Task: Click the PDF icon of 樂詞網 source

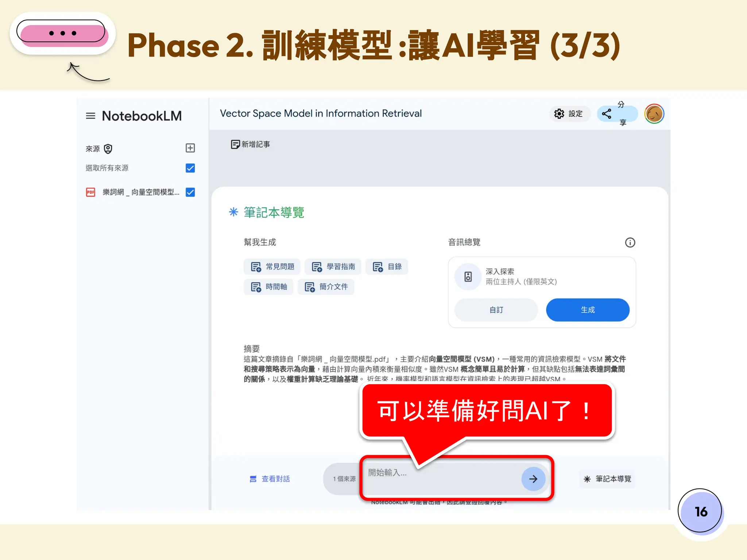Action: click(x=90, y=192)
